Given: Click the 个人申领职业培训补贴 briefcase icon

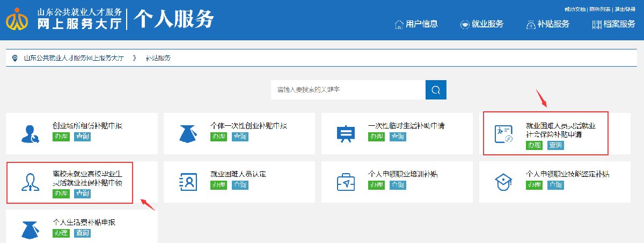Looking at the screenshot, I should click(342, 182).
